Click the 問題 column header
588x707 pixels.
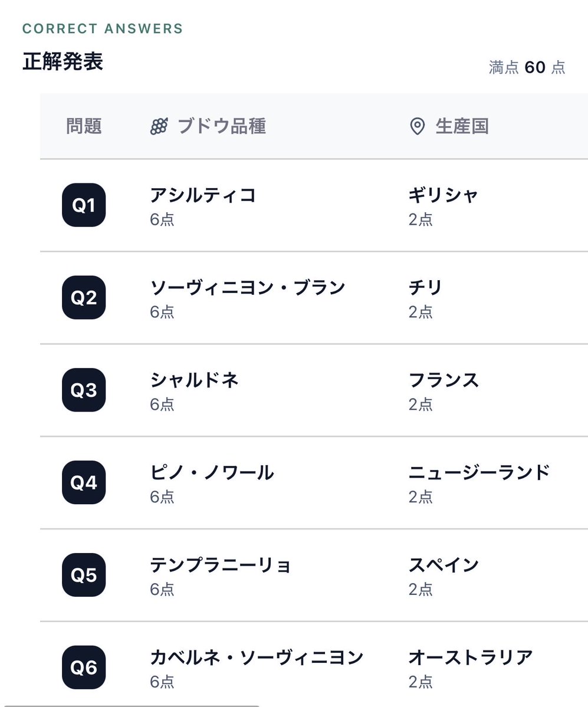[x=84, y=126]
